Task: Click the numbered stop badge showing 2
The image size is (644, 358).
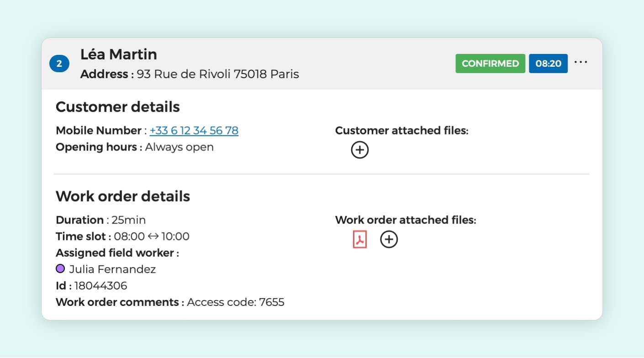Action: [59, 64]
